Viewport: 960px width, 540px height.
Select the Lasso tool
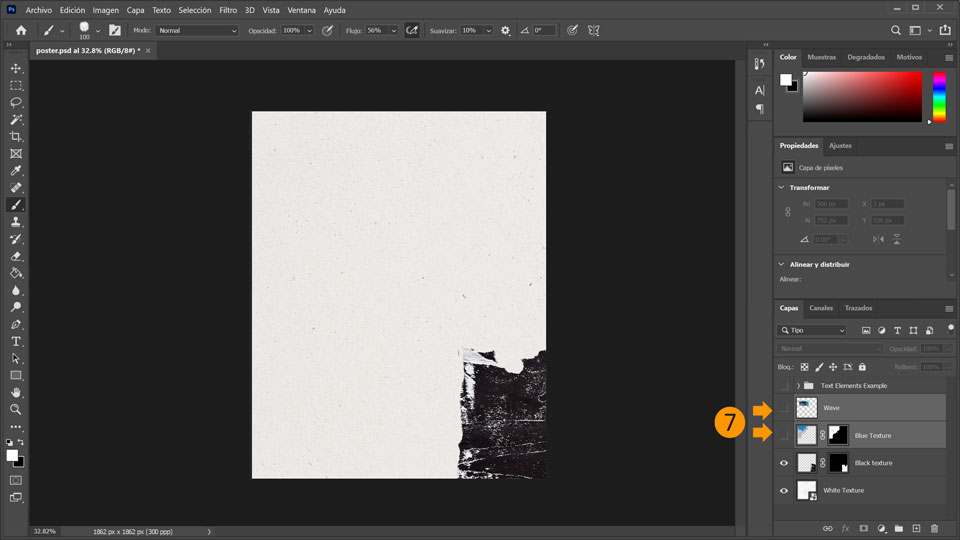coord(16,102)
